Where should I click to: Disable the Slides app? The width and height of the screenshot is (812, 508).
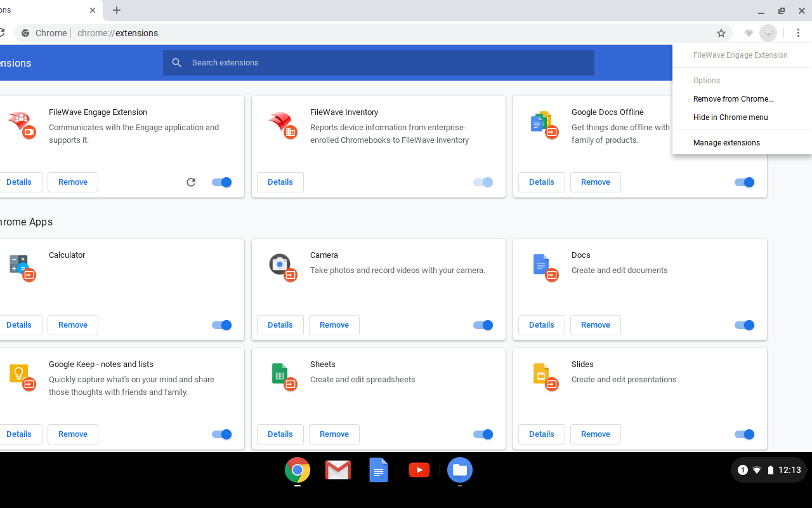point(744,434)
